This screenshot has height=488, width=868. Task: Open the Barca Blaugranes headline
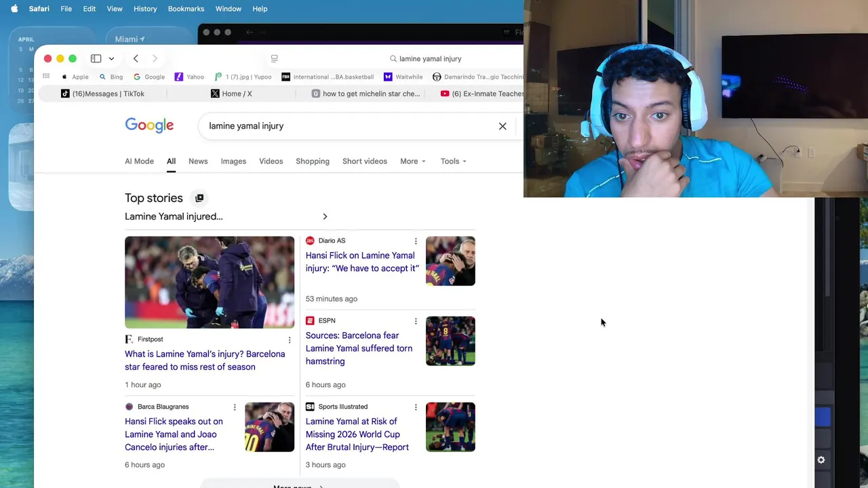pyautogui.click(x=174, y=434)
